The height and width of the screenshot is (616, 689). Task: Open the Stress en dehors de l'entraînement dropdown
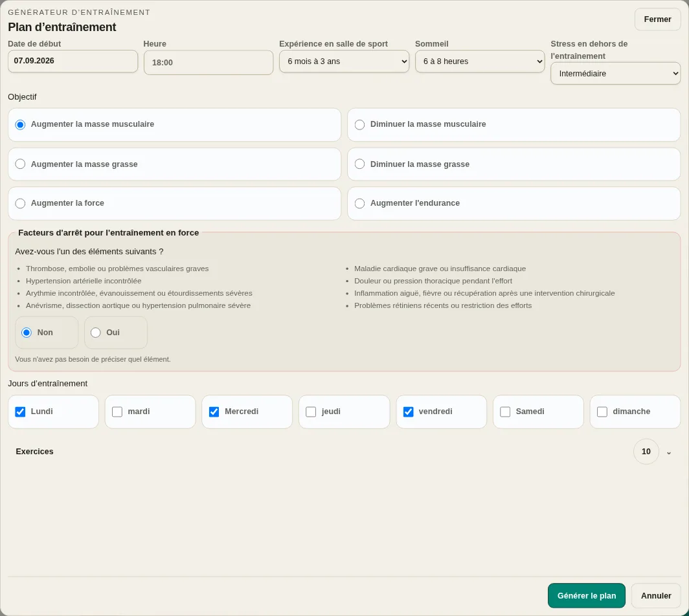615,74
